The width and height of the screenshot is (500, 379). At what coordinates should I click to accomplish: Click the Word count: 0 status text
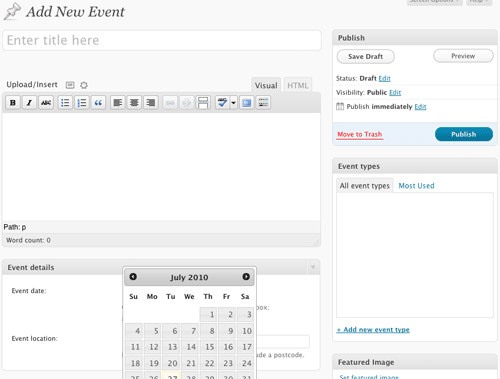tap(28, 240)
